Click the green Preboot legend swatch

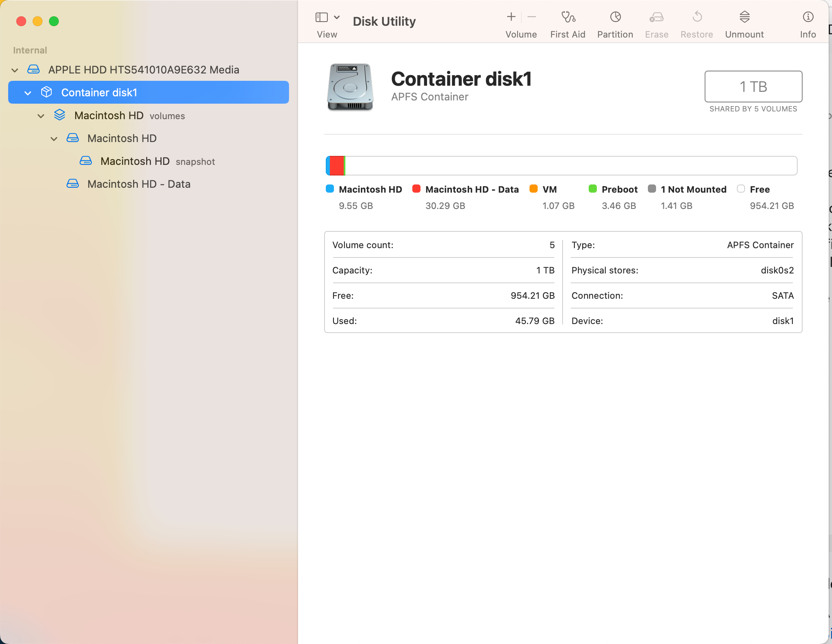[593, 189]
